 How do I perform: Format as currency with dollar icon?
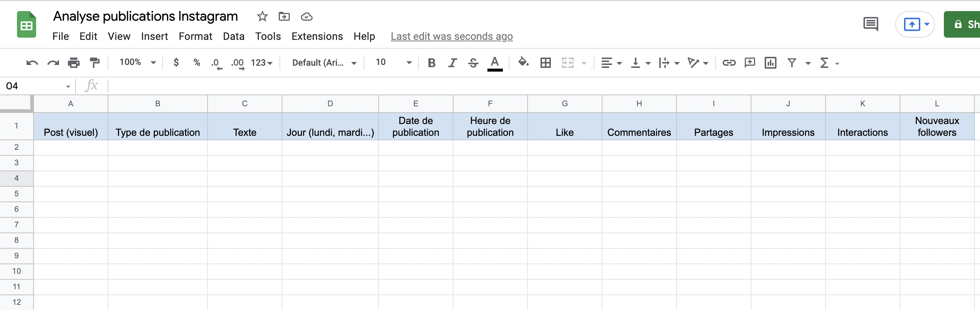click(x=176, y=62)
